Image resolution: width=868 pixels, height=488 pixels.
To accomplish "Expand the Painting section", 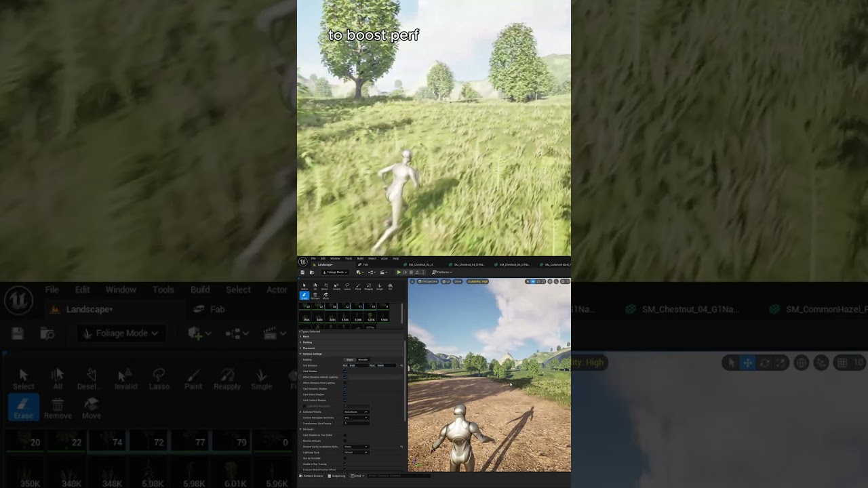I will (300, 342).
